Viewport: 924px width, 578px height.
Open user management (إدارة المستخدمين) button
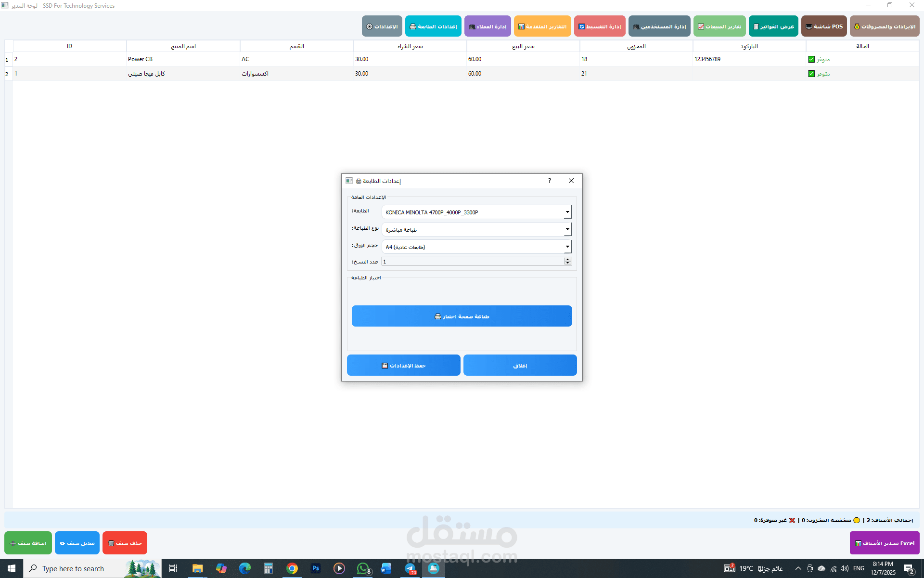click(659, 26)
